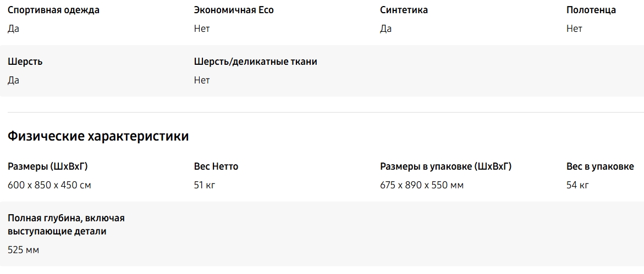644x274 pixels.
Task: Click the "Да" value under Синтетика
Action: [386, 29]
